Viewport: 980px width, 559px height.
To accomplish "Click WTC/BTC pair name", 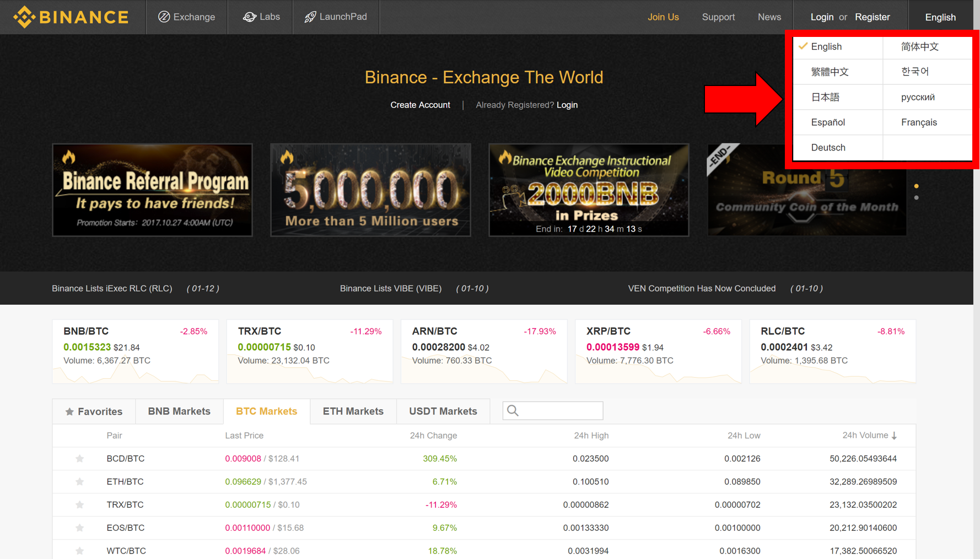I will (126, 551).
